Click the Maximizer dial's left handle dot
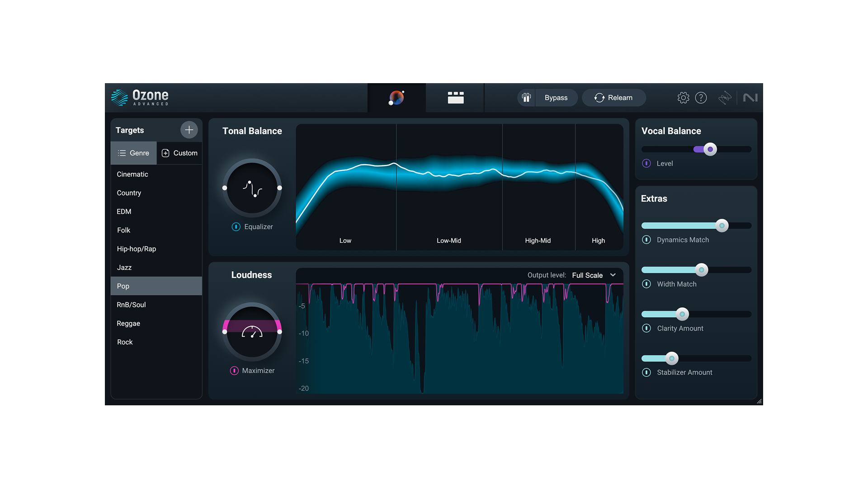The width and height of the screenshot is (868, 488). coord(225,332)
